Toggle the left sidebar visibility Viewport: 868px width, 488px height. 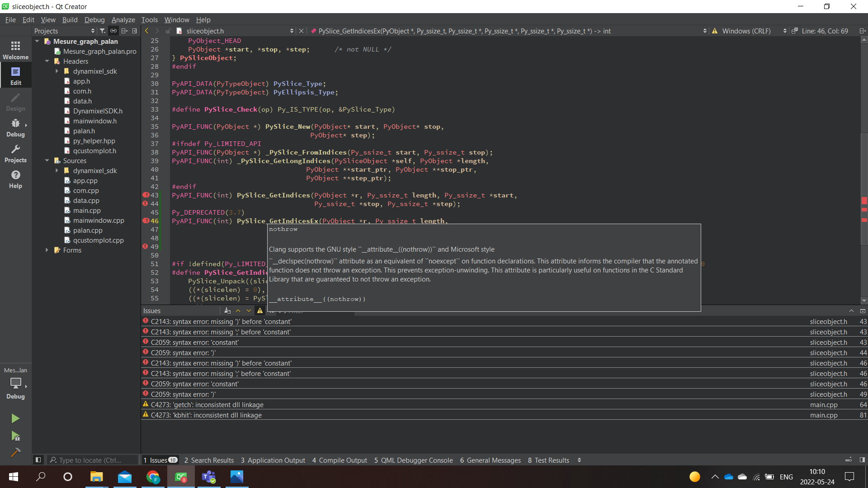coord(38,460)
